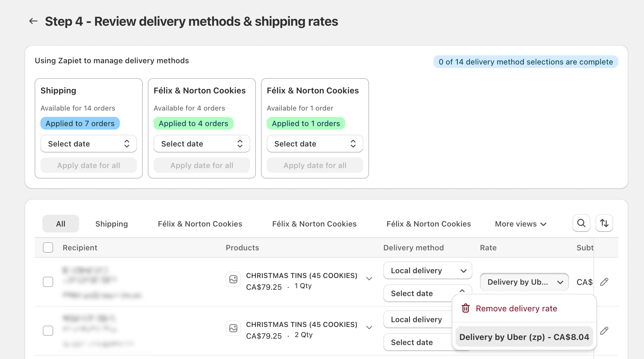Choose Delivery by Uber (zp) - CA$8.04 option
The height and width of the screenshot is (359, 644).
coord(524,337)
